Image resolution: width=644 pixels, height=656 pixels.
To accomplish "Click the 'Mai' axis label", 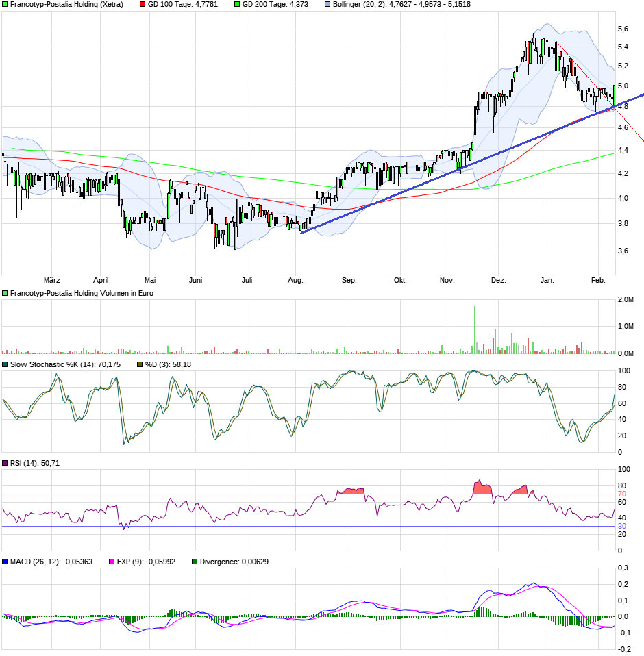I will (150, 280).
